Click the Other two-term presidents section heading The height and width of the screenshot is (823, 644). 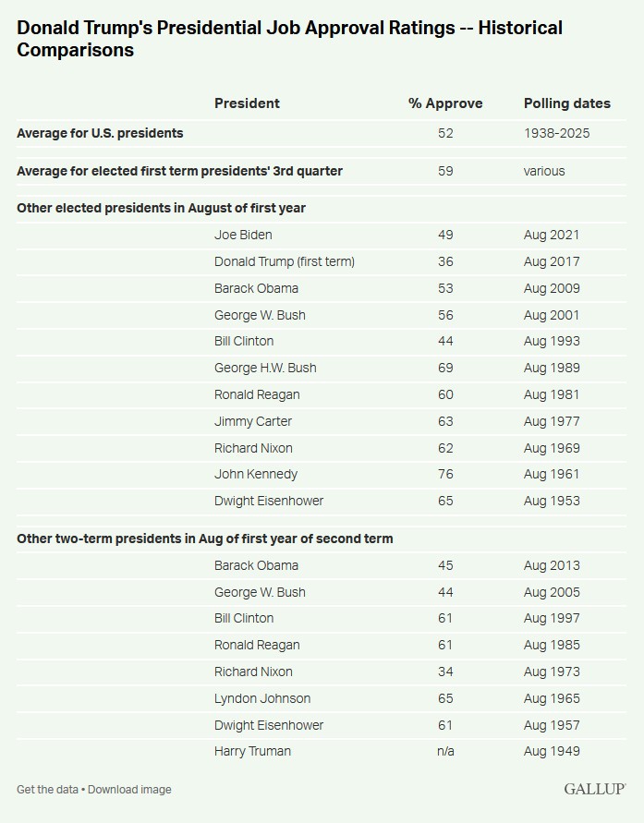point(205,539)
